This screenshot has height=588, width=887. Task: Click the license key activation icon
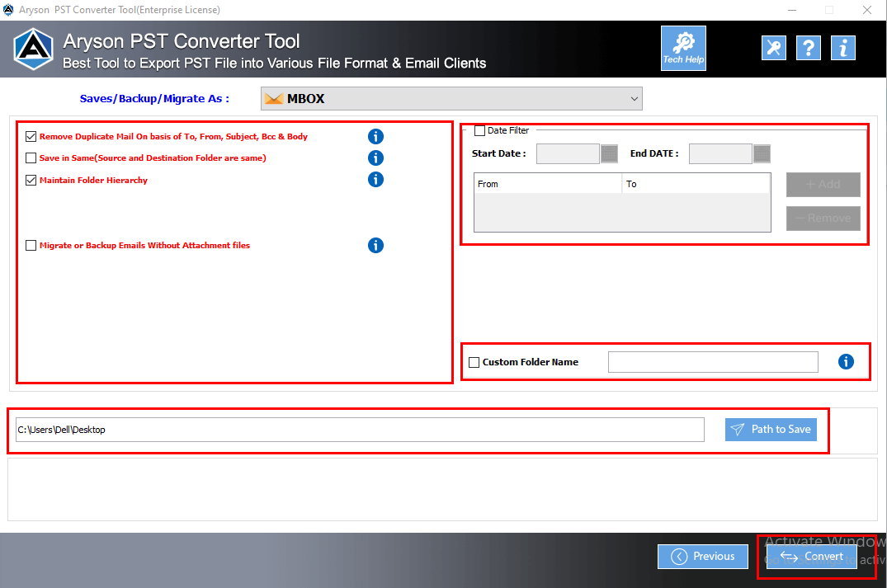(774, 48)
